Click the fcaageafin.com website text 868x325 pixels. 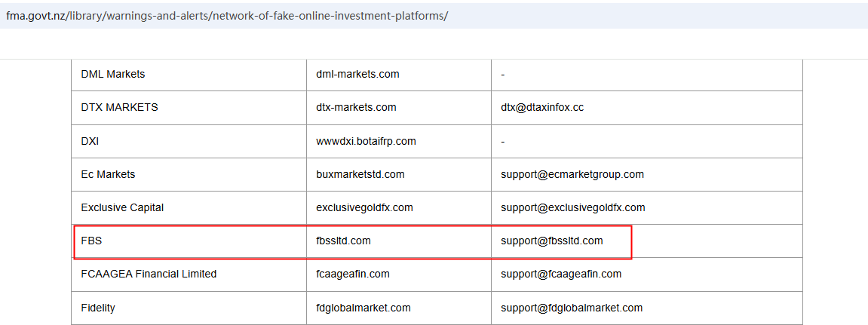[353, 274]
